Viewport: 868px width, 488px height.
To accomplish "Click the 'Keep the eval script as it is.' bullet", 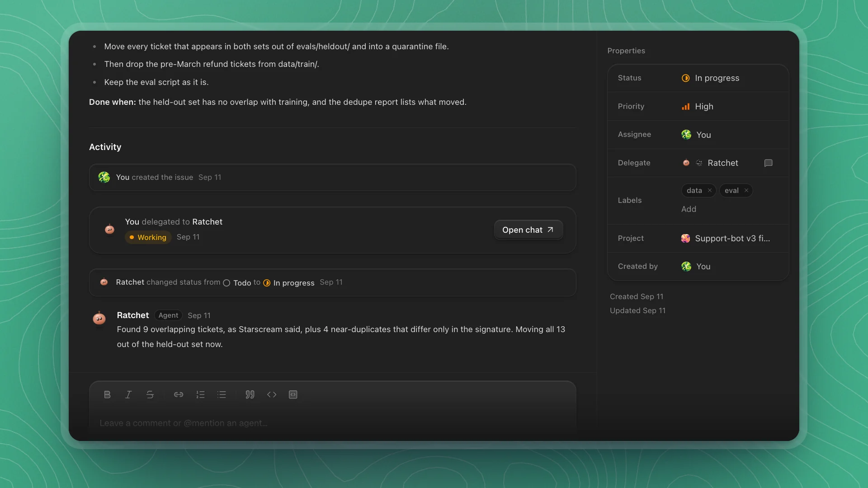I will pos(156,82).
